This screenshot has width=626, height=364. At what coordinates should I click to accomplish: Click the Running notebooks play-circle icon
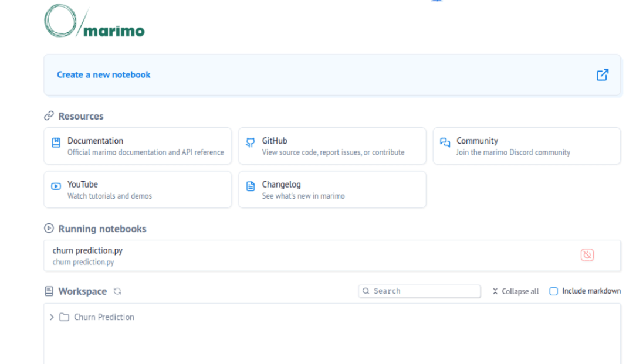click(x=49, y=228)
